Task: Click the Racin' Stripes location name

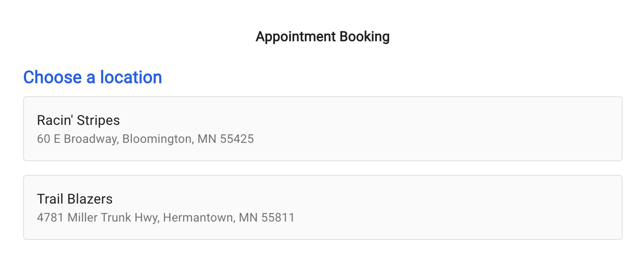Action: click(x=78, y=121)
